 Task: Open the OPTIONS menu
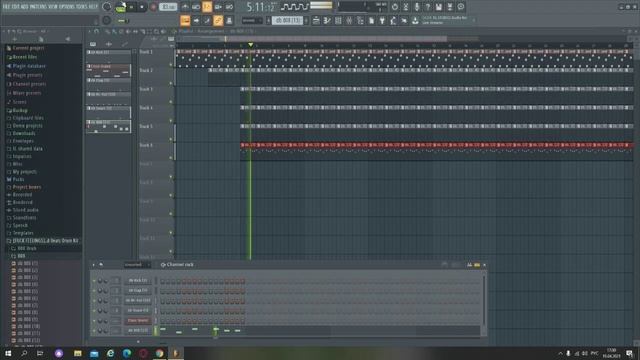click(68, 7)
